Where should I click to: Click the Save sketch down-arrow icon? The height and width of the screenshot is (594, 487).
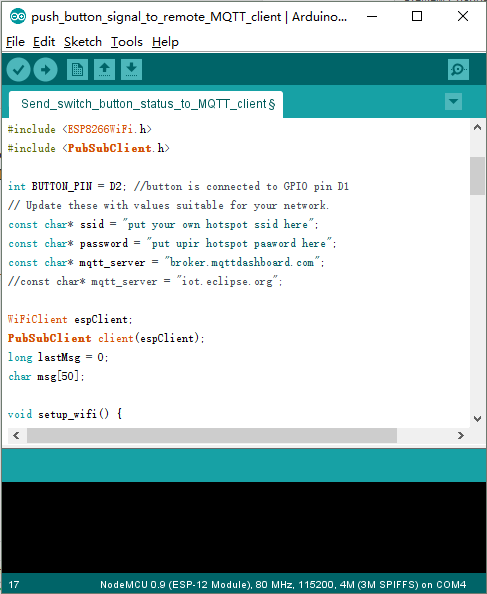(131, 70)
